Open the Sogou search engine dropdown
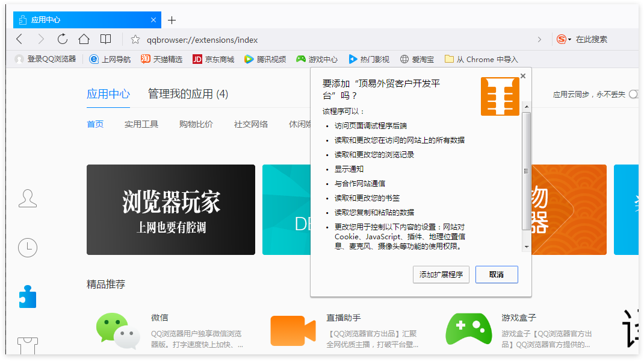This screenshot has width=644, height=361. pyautogui.click(x=563, y=39)
